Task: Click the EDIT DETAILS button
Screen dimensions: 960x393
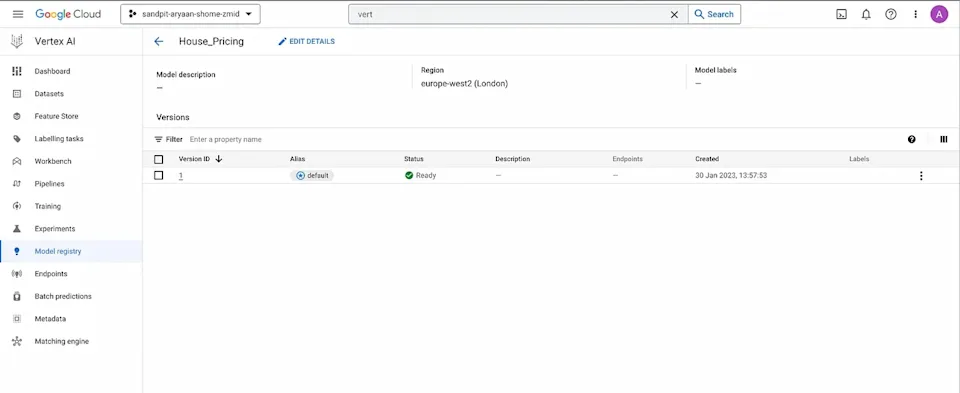Action: point(307,42)
